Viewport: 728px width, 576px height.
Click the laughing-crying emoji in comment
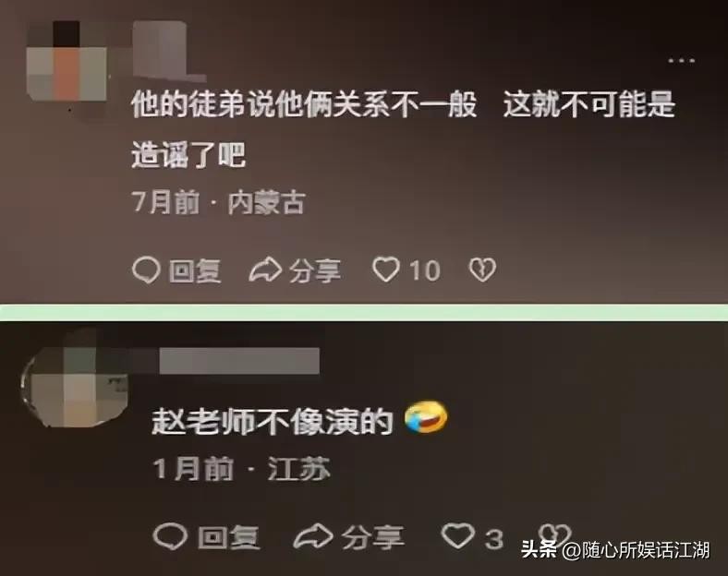coord(426,418)
